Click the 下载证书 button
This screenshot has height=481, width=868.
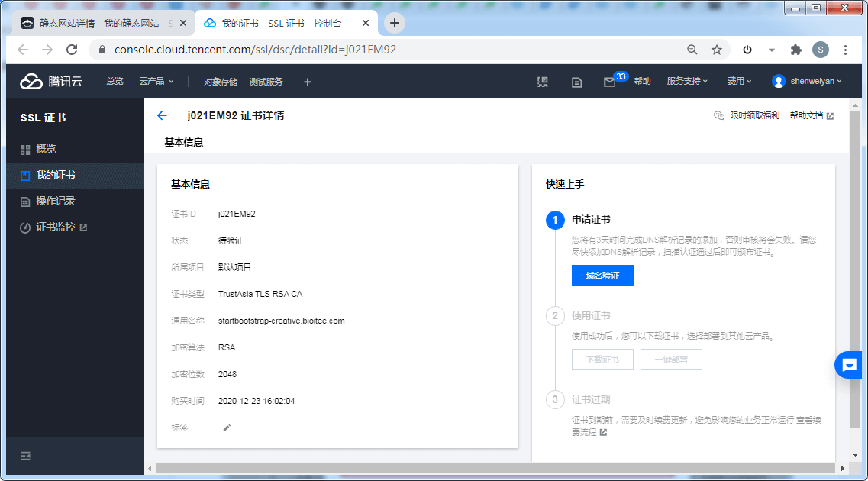(602, 360)
